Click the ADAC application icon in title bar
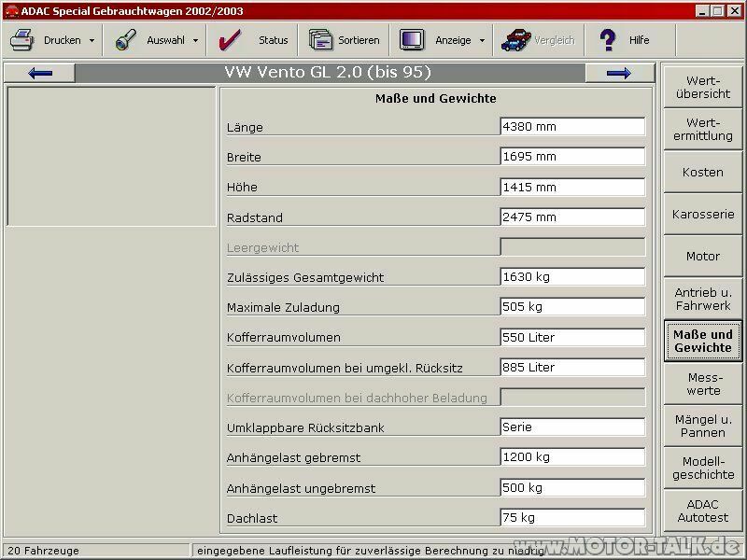Screen dimensions: 747x560 pos(12,11)
